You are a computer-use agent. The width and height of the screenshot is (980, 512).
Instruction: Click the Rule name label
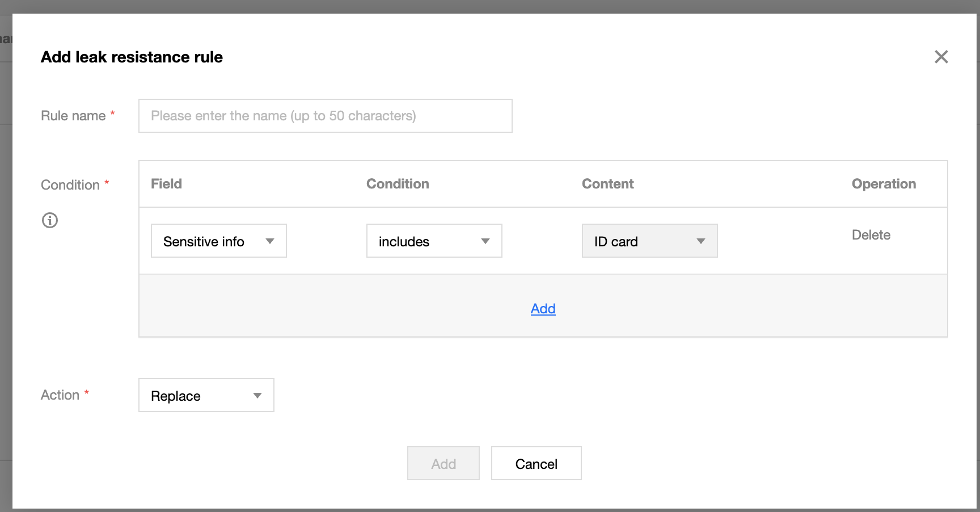pyautogui.click(x=73, y=116)
